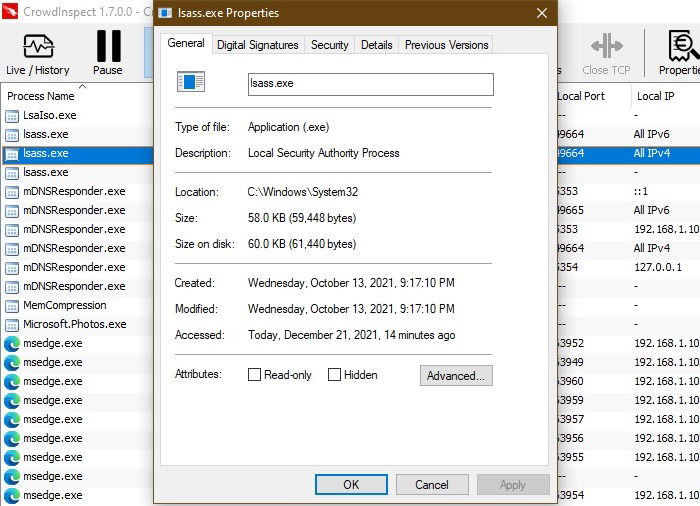Screen dimensions: 700x506
Task: Click the 60.0 KB size on disk value
Action: (x=302, y=244)
